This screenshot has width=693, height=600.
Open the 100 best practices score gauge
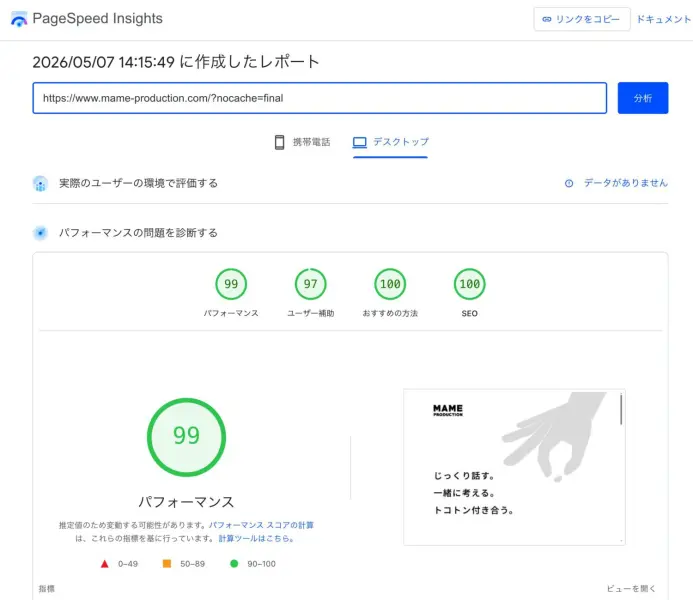[x=390, y=284]
